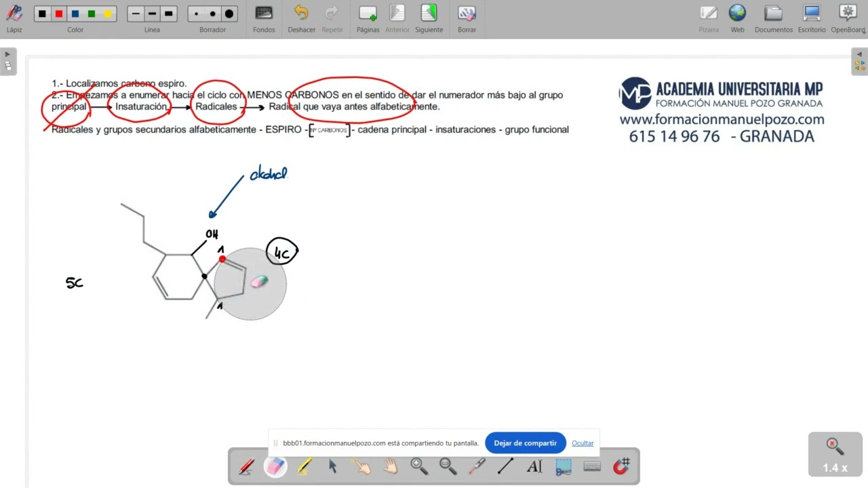Screen dimensions: 868x488
Task: Choose the thin line width
Action: click(x=136, y=14)
